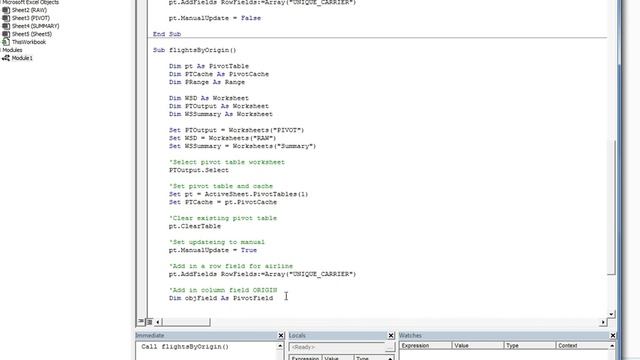Click the Expression column header in Locals
Screen dimensions: 640x360
[306, 358]
